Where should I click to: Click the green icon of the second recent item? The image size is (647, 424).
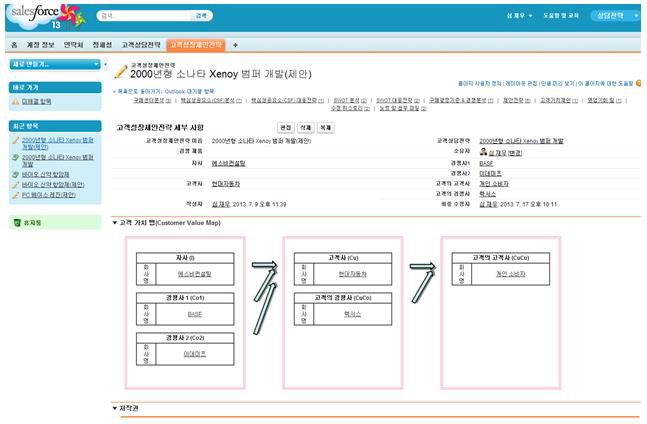coord(16,158)
